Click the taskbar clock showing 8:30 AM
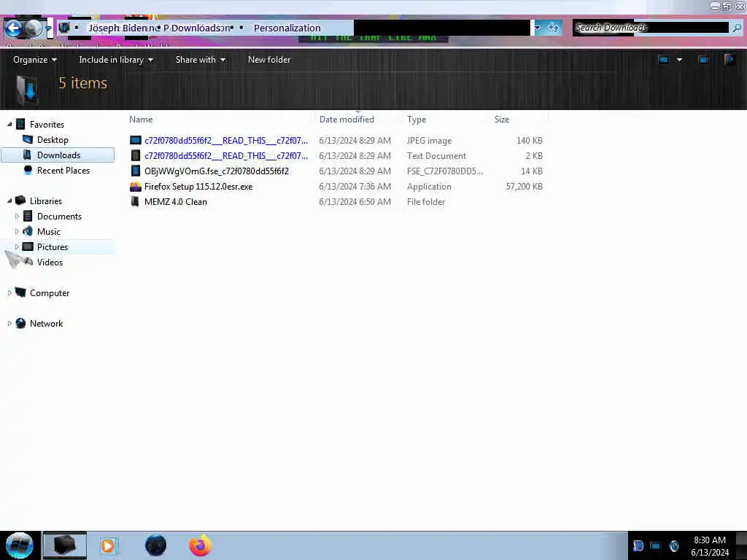This screenshot has height=560, width=747. [709, 546]
